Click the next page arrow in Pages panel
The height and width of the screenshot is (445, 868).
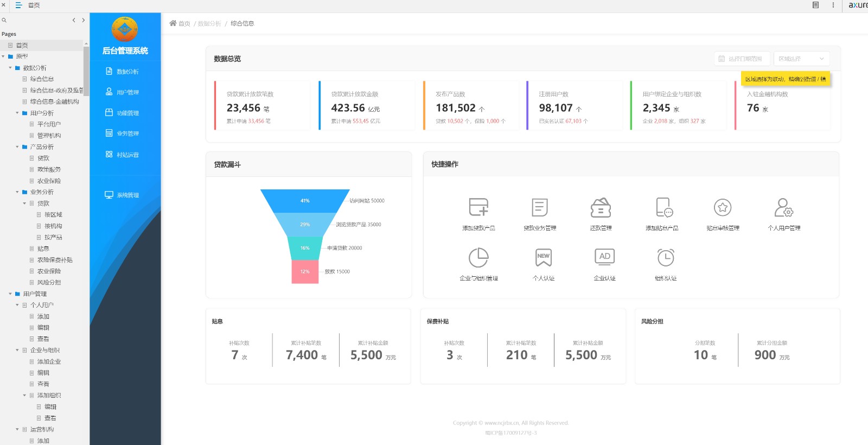click(x=83, y=20)
